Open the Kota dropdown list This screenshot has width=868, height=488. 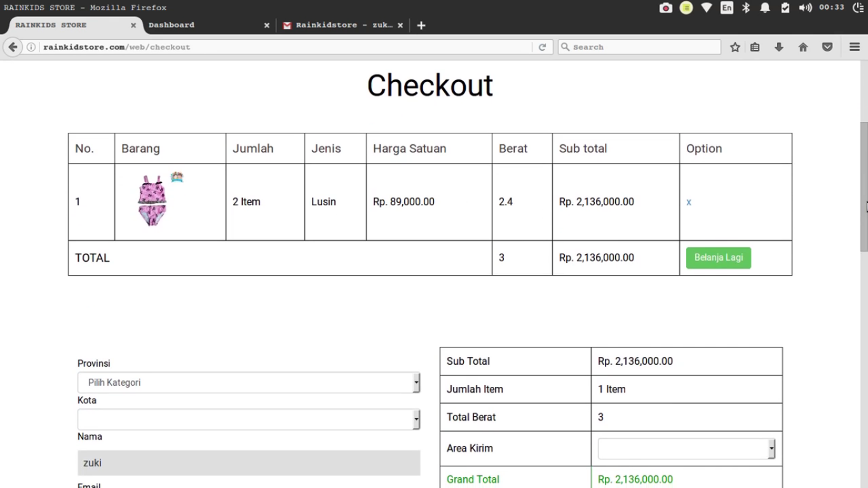point(248,419)
